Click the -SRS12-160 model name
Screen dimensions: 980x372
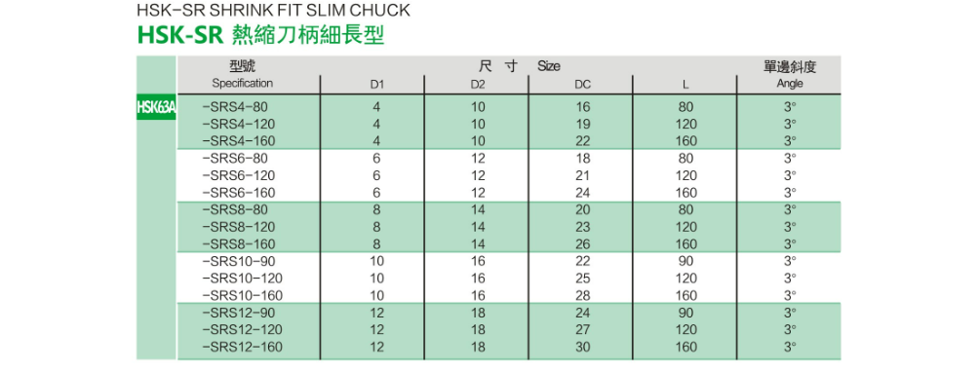243,347
